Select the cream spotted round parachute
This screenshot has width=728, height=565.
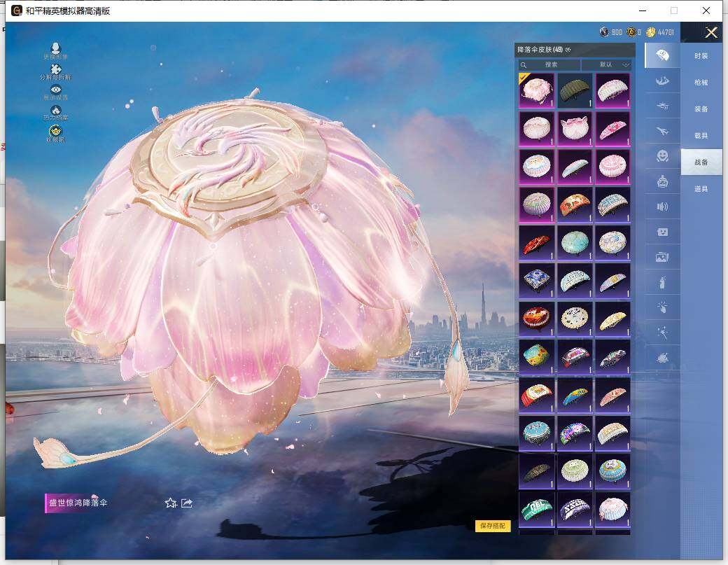pos(574,319)
